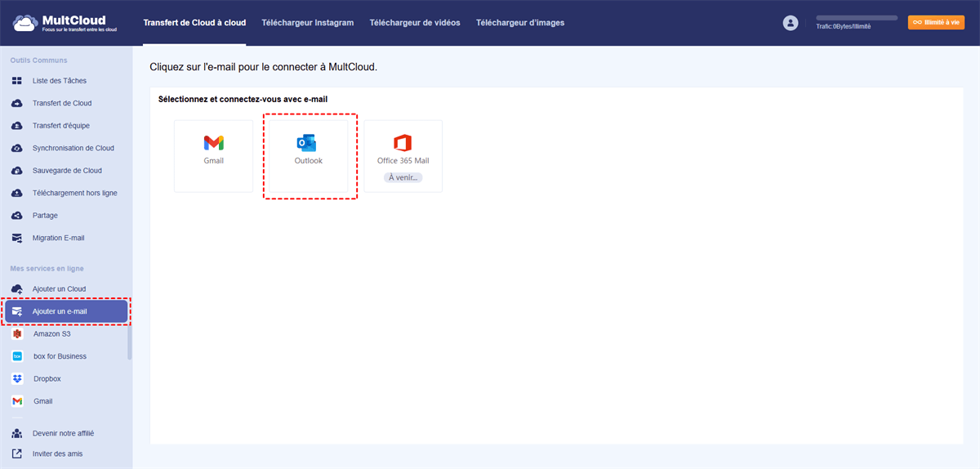Screen dimensions: 980x469
Task: Select Ajouter un e-mail entry
Action: (66, 311)
